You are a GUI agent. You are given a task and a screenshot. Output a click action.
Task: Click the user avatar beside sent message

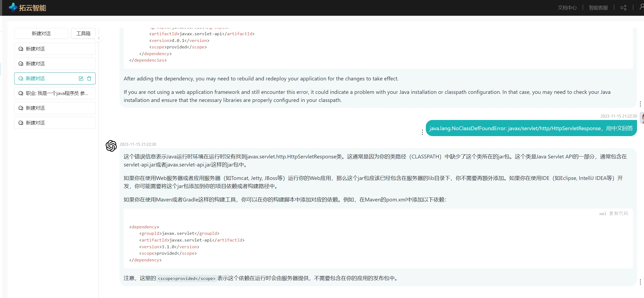642,118
